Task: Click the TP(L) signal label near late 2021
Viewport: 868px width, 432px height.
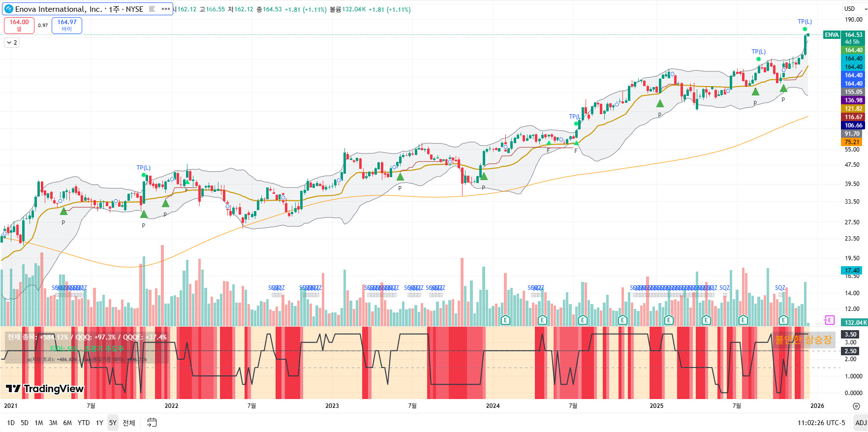Action: pos(144,168)
